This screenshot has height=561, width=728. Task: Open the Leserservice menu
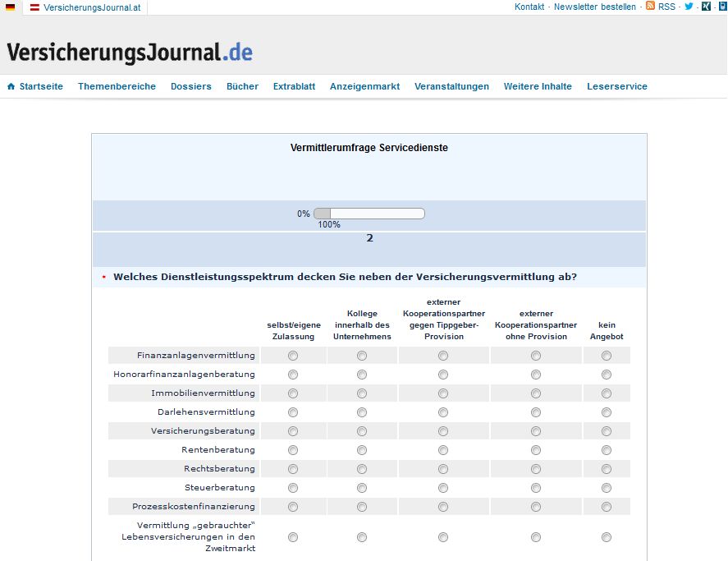[617, 85]
